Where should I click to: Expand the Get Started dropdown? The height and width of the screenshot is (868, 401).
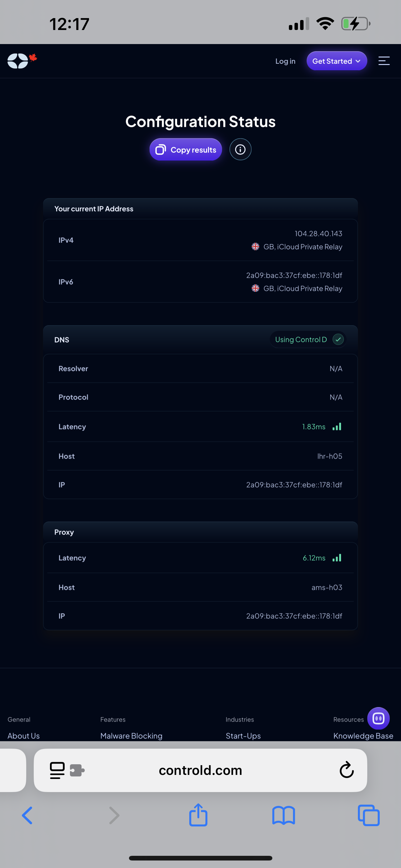337,61
